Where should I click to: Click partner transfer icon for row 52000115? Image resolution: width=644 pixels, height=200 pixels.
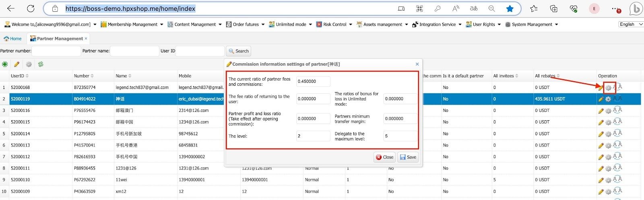[617, 122]
